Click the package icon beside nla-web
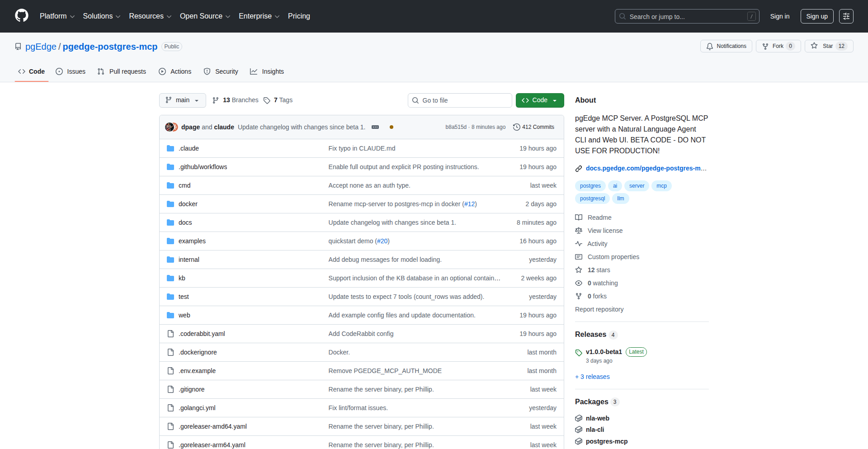Image resolution: width=868 pixels, height=449 pixels. click(x=579, y=418)
